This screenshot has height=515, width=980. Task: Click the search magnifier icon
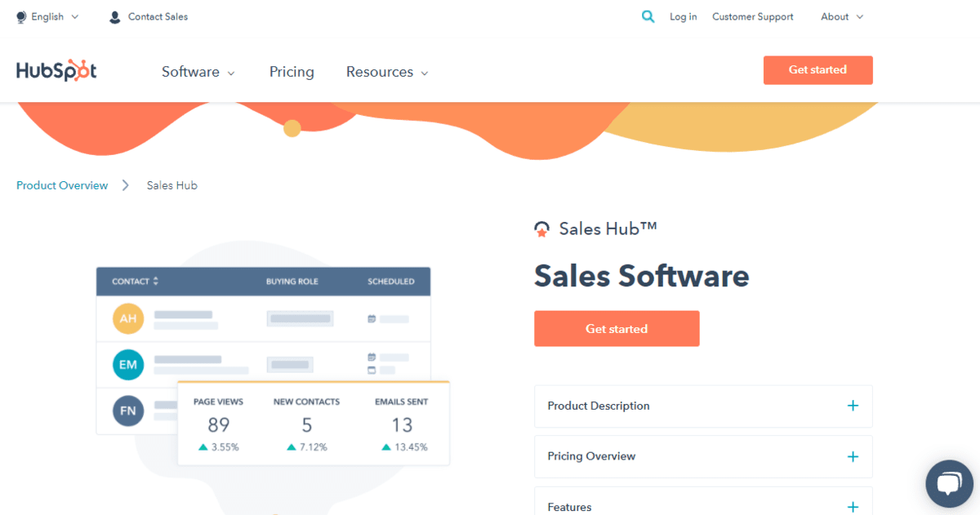tap(648, 16)
